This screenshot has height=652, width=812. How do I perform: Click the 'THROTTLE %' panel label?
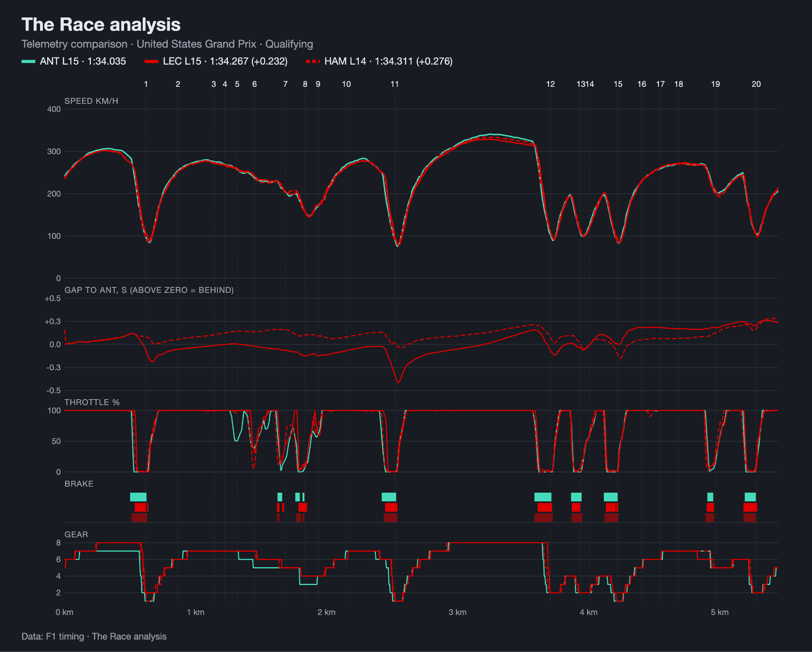pyautogui.click(x=92, y=402)
